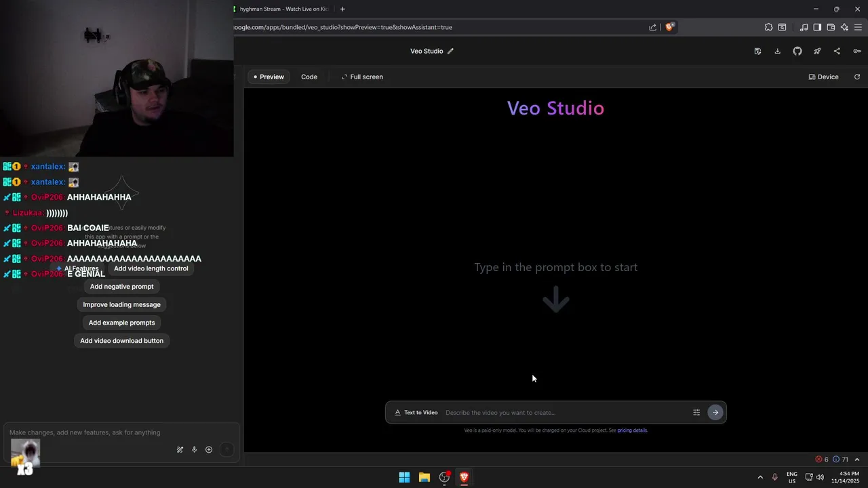Click Add video length control suggestion
This screenshot has height=488, width=868.
coord(151,268)
